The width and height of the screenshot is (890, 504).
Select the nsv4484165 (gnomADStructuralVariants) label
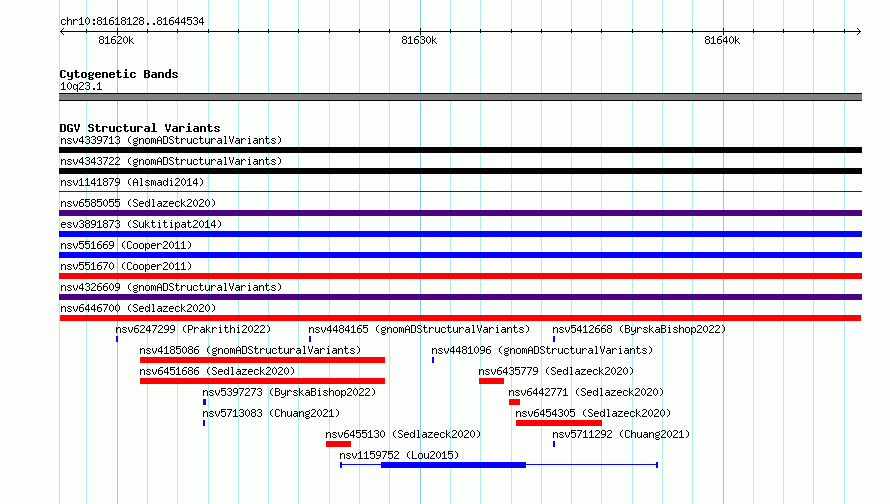(419, 329)
